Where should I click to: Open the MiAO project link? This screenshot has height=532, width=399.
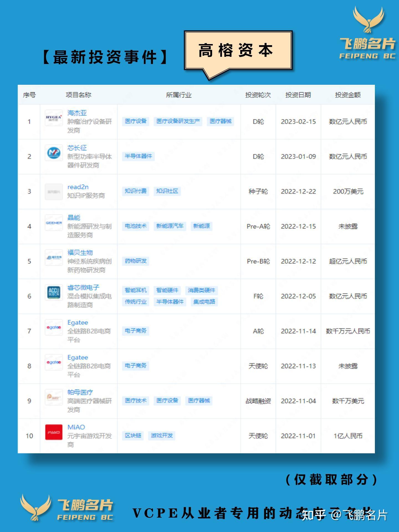76,427
